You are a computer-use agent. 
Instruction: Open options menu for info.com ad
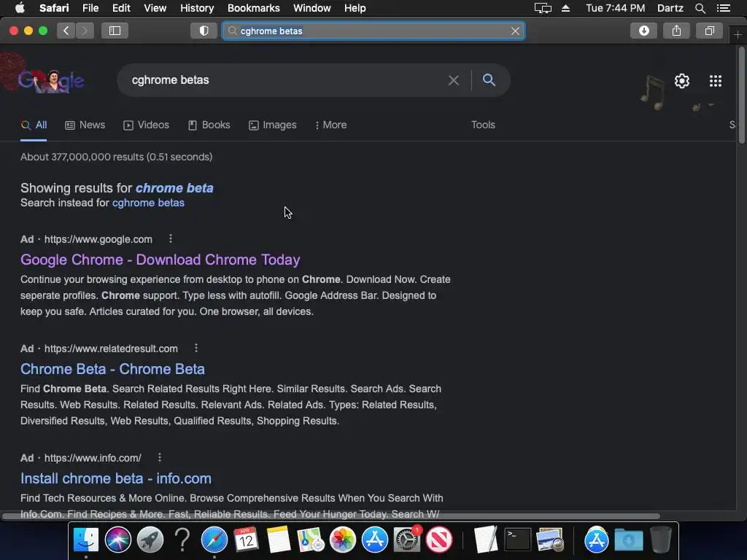click(160, 458)
